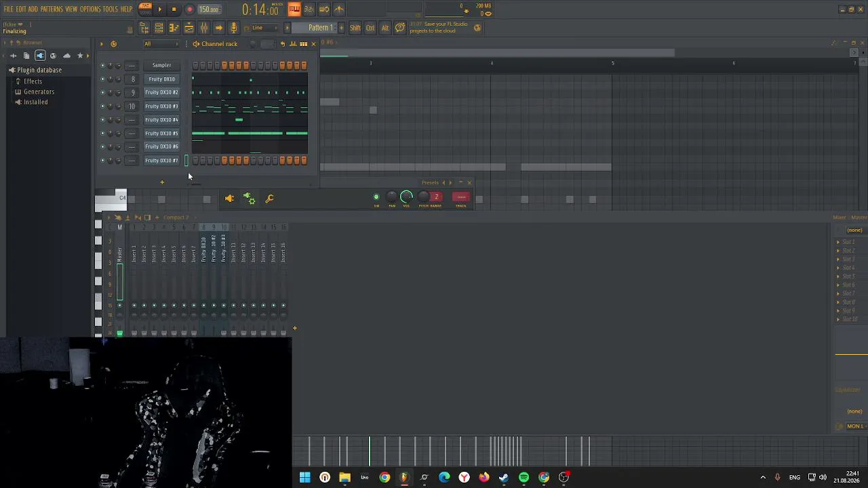Mute the Fruity DX10 #5 channel
868x488 pixels.
(x=102, y=134)
